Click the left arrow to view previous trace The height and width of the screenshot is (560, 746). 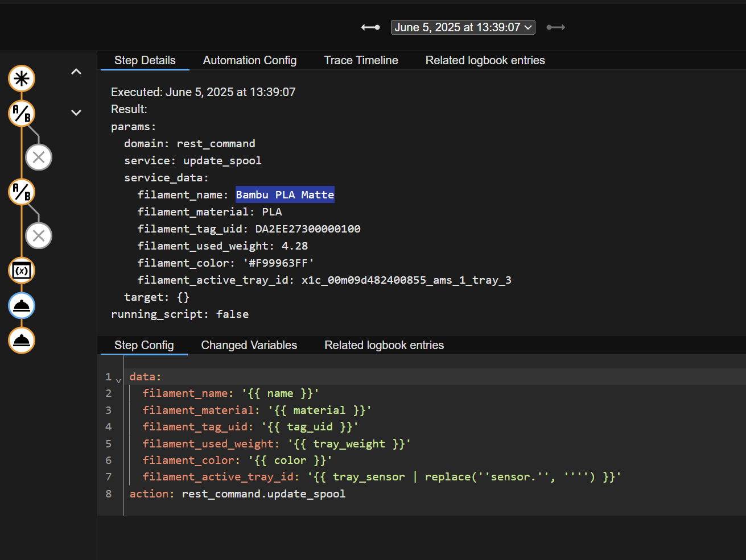[370, 27]
